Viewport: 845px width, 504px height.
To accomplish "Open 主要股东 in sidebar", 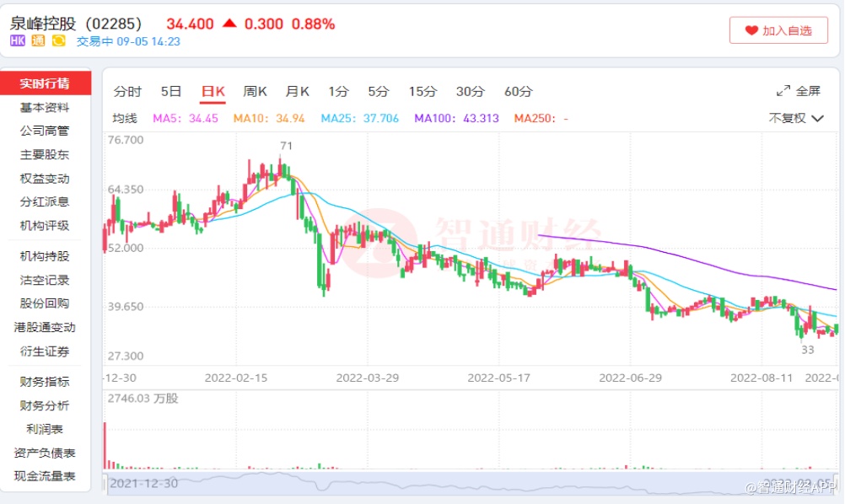I will point(45,154).
